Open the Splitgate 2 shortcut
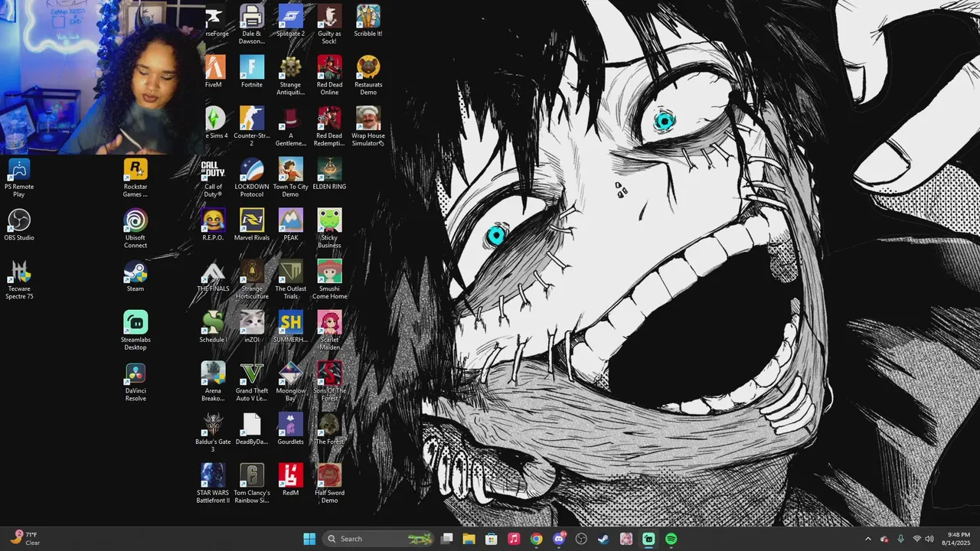980x551 pixels. point(291,20)
